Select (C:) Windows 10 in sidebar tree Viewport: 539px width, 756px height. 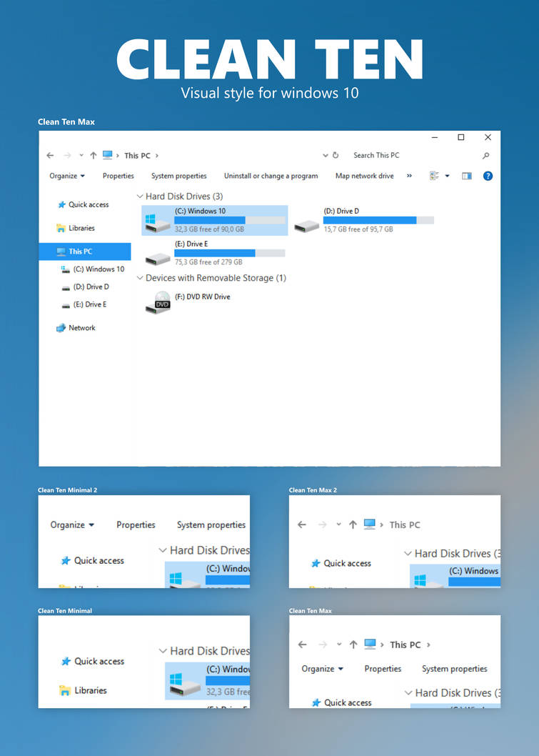[x=99, y=269]
